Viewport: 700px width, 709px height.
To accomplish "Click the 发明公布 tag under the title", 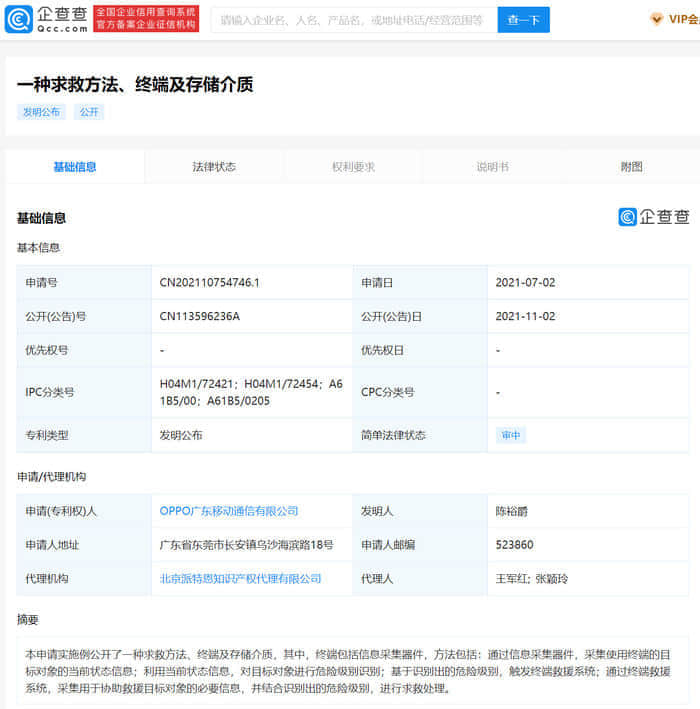I will pos(41,112).
